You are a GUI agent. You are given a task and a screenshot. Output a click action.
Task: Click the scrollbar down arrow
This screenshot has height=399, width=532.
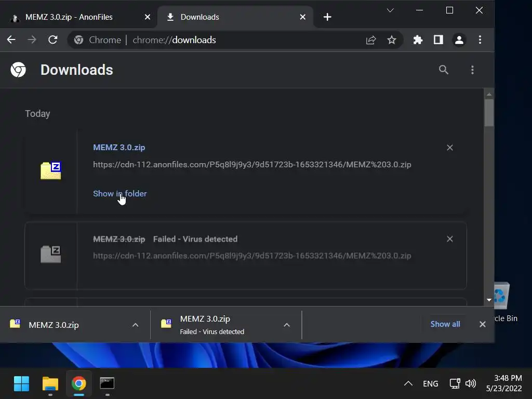[x=489, y=300]
